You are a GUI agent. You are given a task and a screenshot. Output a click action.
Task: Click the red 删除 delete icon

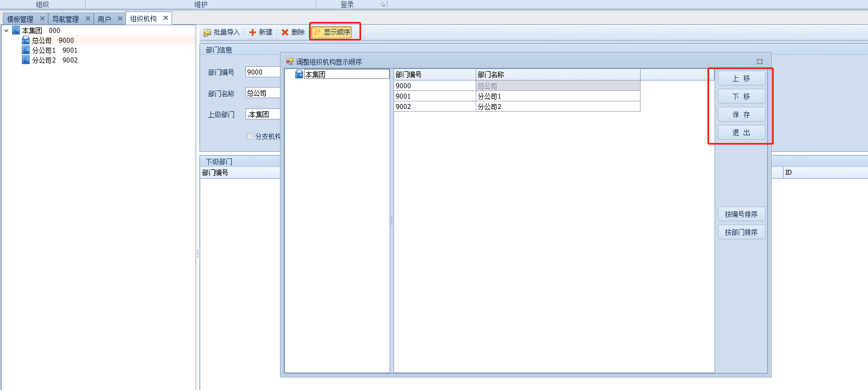pyautogui.click(x=285, y=32)
